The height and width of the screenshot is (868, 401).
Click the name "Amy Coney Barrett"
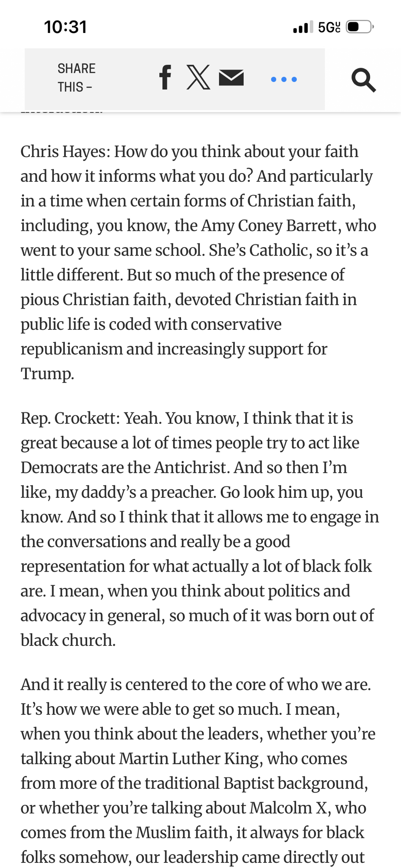(x=269, y=226)
